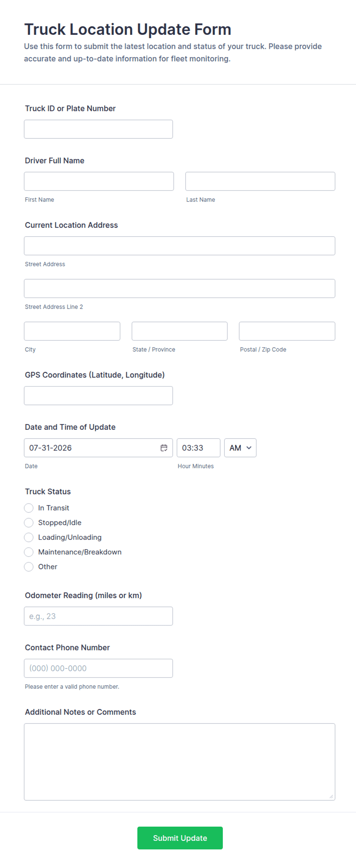This screenshot has width=356, height=868.
Task: Click the Additional Notes textarea resize handle
Action: tap(331, 796)
